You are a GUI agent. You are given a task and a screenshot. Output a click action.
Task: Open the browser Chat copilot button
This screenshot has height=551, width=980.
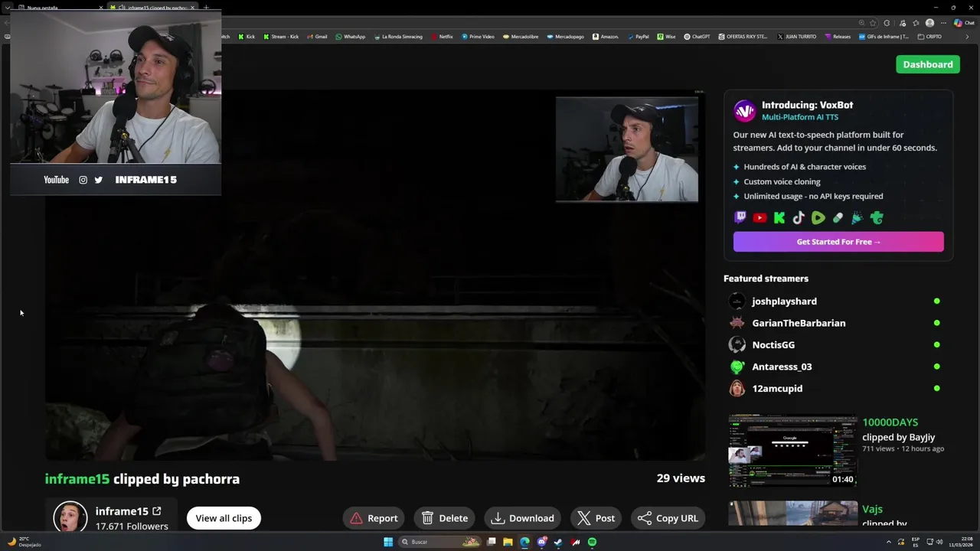tap(963, 23)
